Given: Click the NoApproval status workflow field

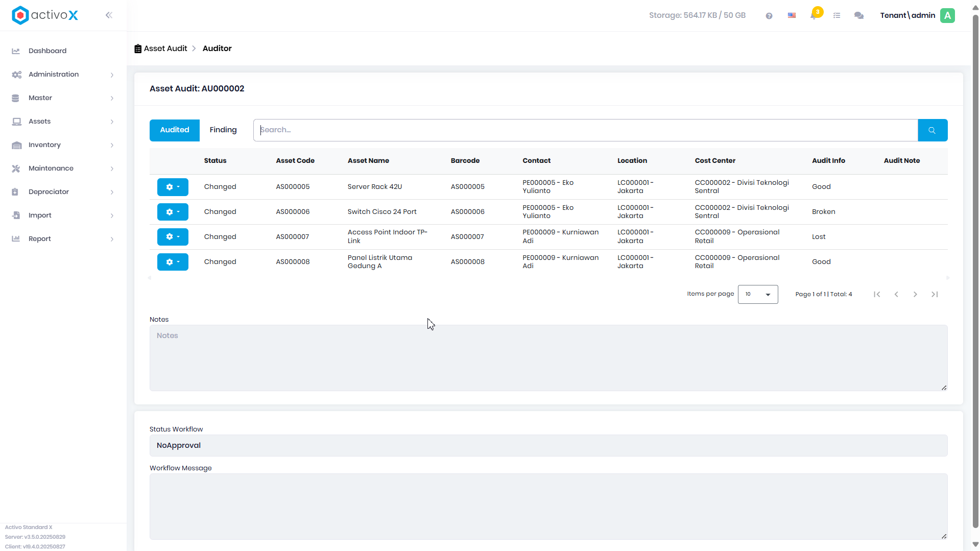Looking at the screenshot, I should click(548, 446).
